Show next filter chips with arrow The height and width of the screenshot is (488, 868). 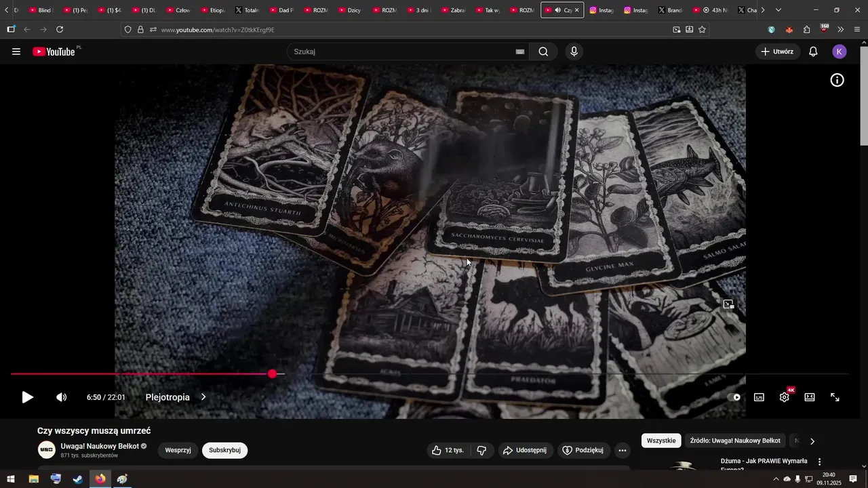click(812, 441)
